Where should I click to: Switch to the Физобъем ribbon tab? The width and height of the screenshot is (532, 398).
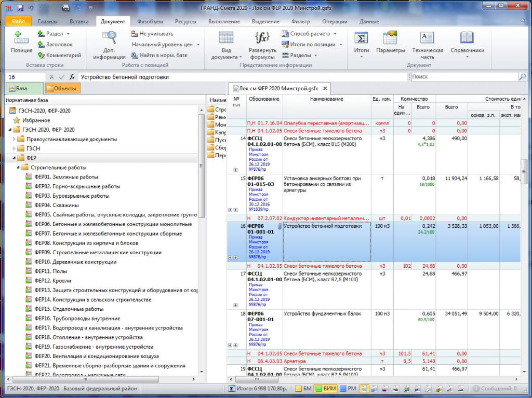click(x=150, y=21)
